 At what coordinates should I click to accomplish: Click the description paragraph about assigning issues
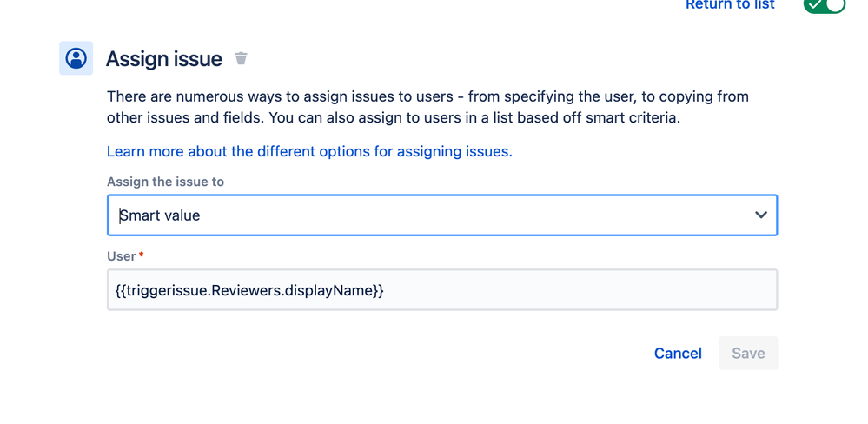[x=427, y=108]
